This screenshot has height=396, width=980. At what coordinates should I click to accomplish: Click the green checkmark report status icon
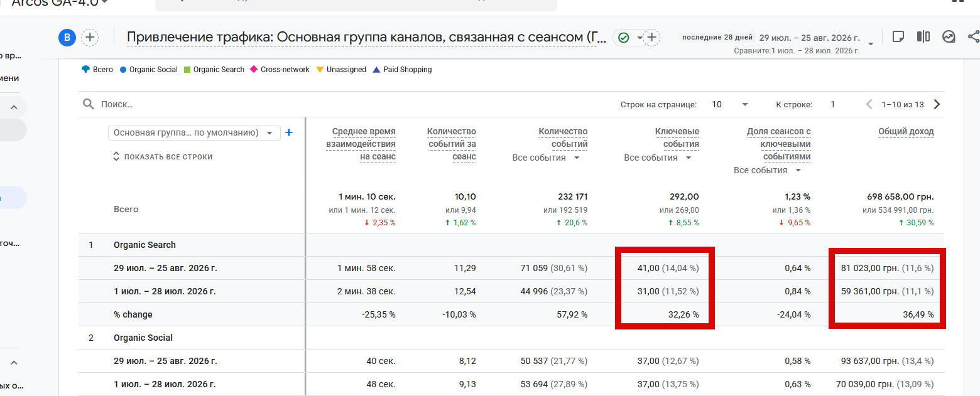tap(624, 38)
